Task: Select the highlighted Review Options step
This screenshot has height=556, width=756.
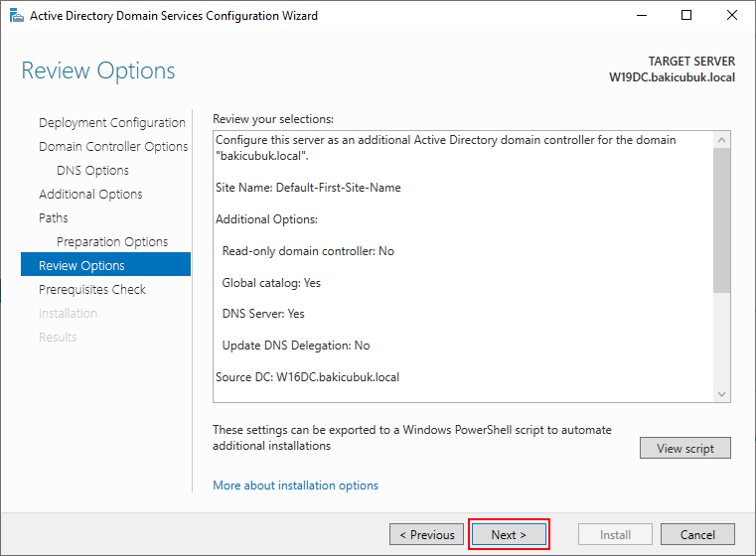Action: (105, 264)
